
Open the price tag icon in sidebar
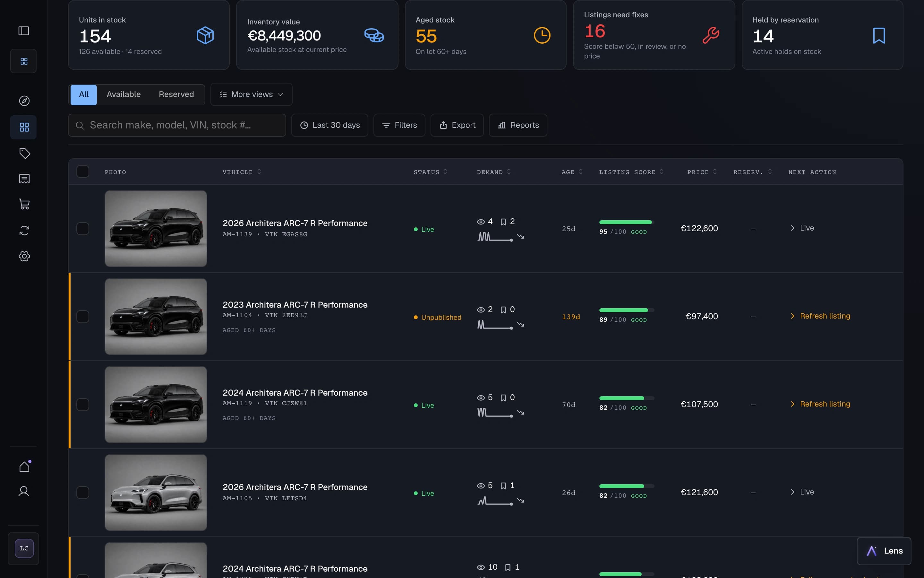point(24,153)
